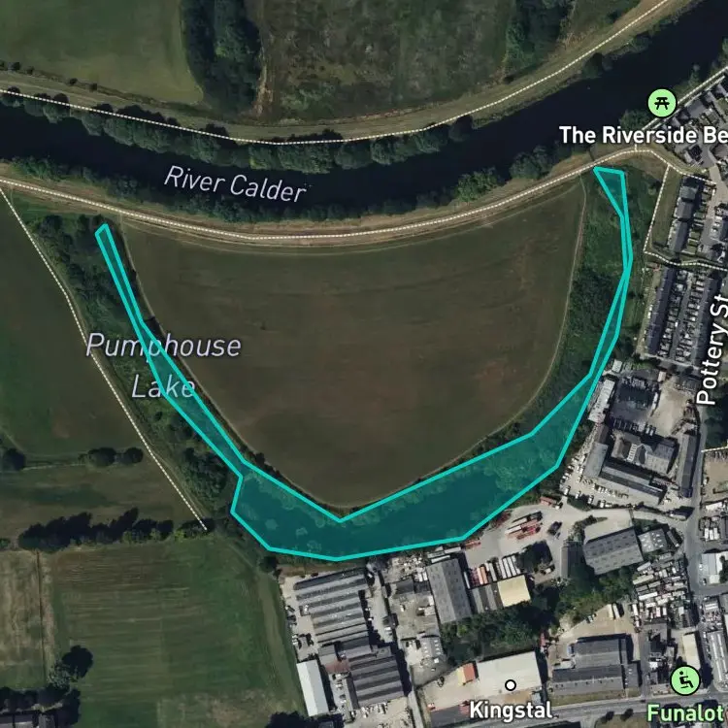Image resolution: width=728 pixels, height=728 pixels.
Task: Click the teal polygon's northwest tip
Action: pos(104,229)
